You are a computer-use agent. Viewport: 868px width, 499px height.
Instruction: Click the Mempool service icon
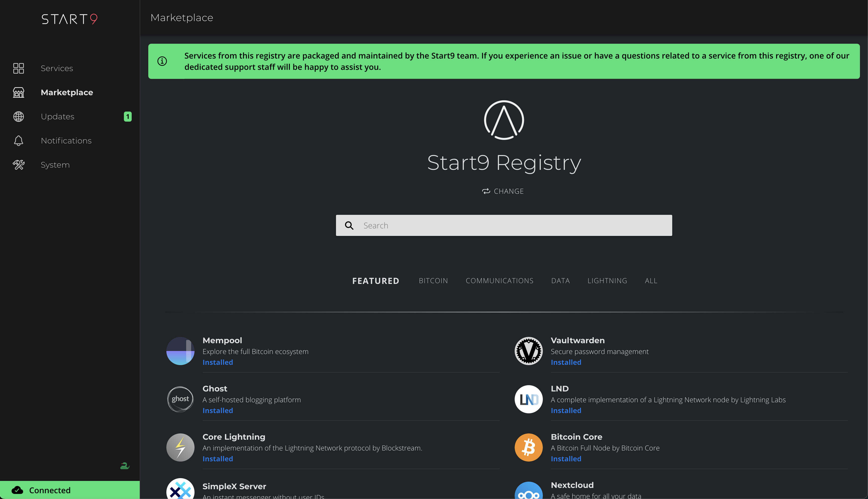coord(180,351)
